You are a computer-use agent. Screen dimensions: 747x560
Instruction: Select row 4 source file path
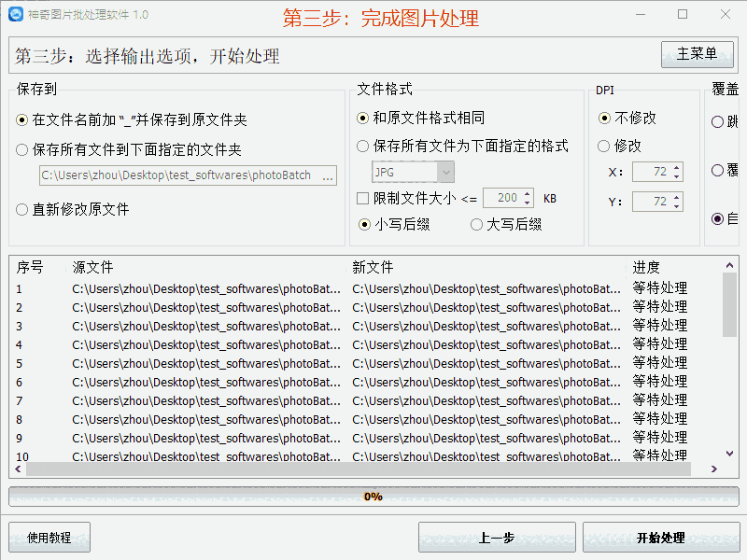click(206, 344)
